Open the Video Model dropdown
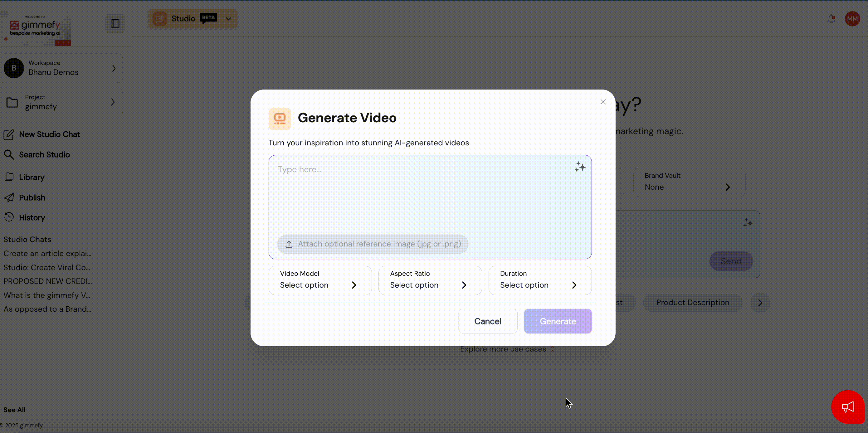Screen dimensions: 868x433 [320, 280]
